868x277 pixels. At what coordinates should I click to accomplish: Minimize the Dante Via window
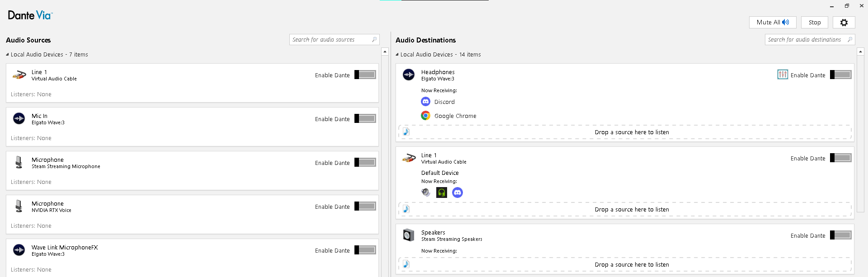[x=831, y=6]
